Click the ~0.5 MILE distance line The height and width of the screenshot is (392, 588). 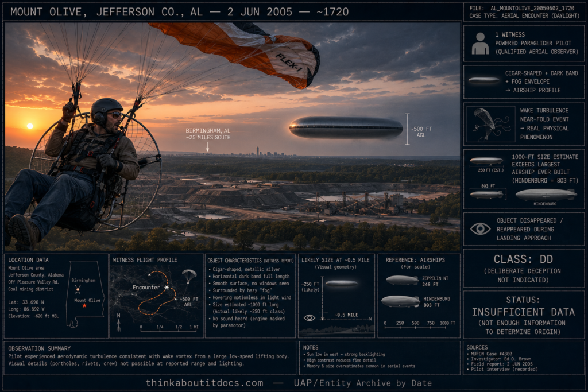click(x=346, y=319)
